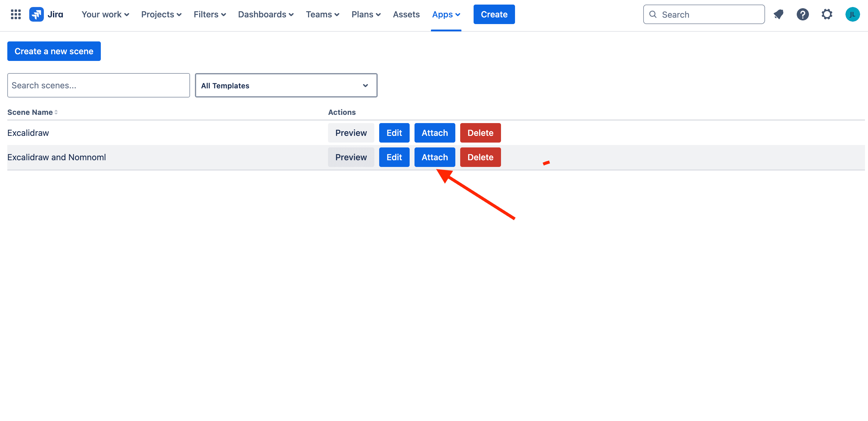The width and height of the screenshot is (868, 421).
Task: Open the JL profile avatar
Action: pos(852,15)
